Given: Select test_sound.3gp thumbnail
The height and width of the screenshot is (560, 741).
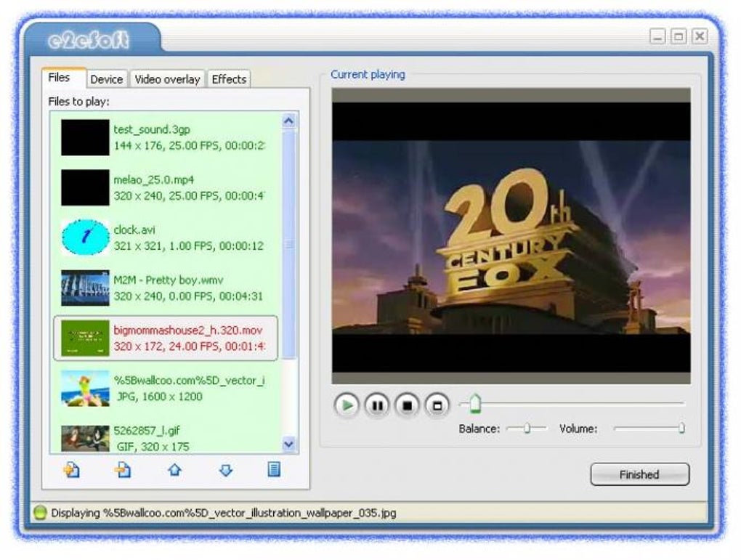Looking at the screenshot, I should (x=85, y=137).
